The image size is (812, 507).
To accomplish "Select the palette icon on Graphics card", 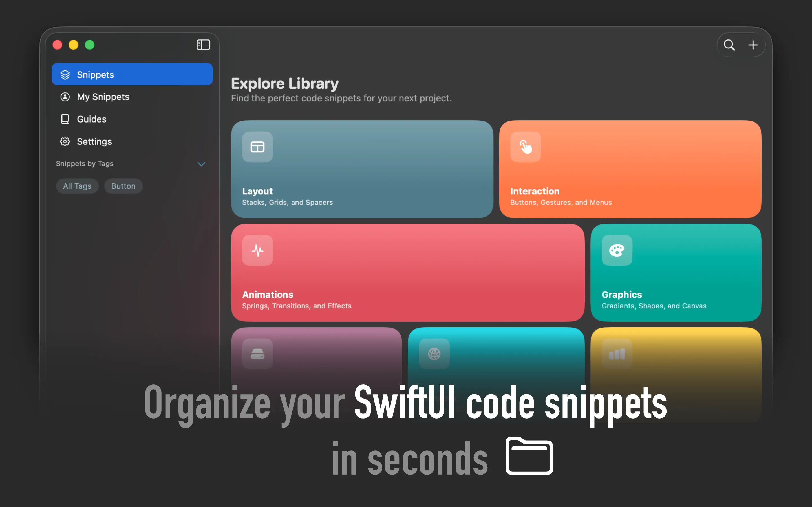I will 616,250.
